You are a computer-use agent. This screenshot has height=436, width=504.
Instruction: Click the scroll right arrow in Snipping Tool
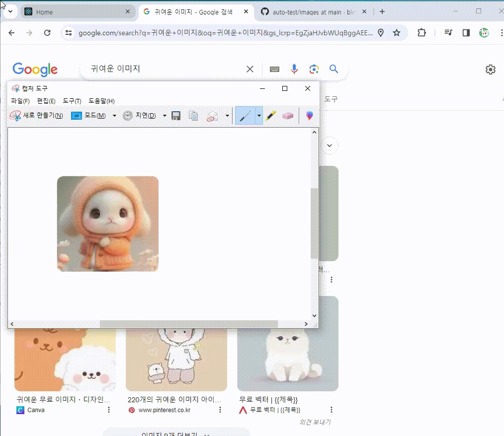coord(306,324)
